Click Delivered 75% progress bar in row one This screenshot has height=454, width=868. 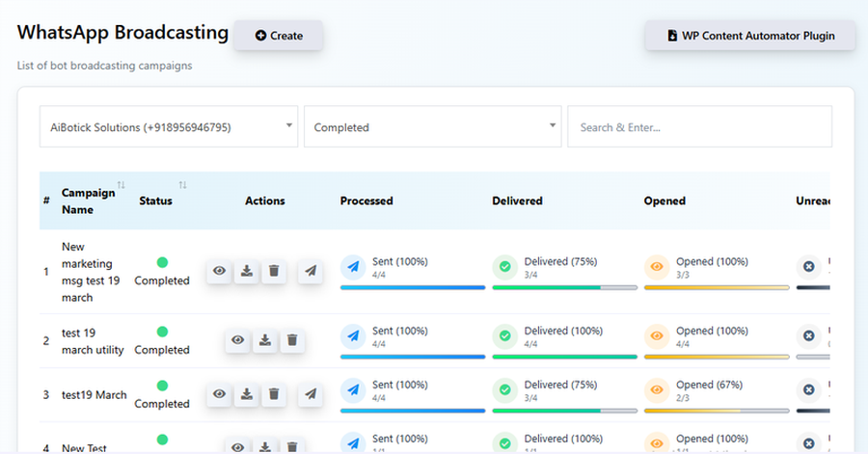[564, 287]
